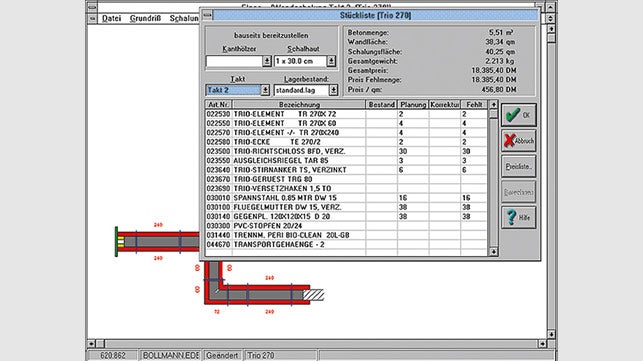Select the Takt 2 field
The height and width of the screenshot is (361, 643).
pos(233,90)
